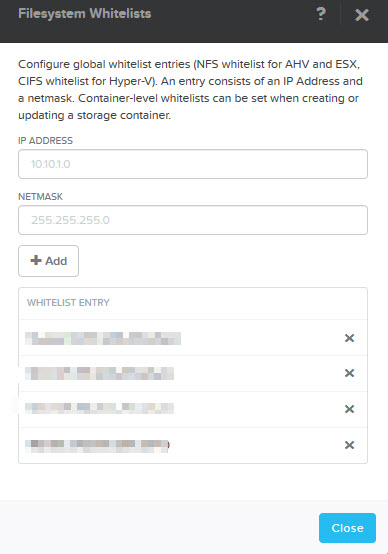Screen dimensions: 388x554
Task: Click the NETMASK field label
Action: coord(40,196)
